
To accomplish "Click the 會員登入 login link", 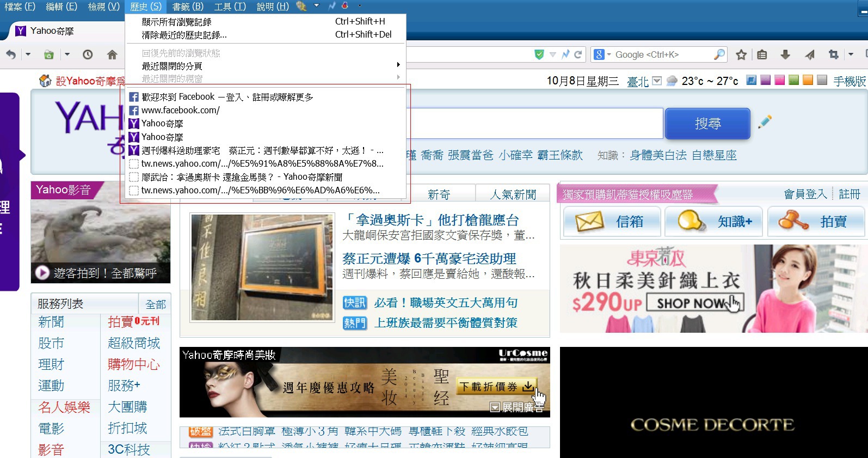I will tap(805, 194).
